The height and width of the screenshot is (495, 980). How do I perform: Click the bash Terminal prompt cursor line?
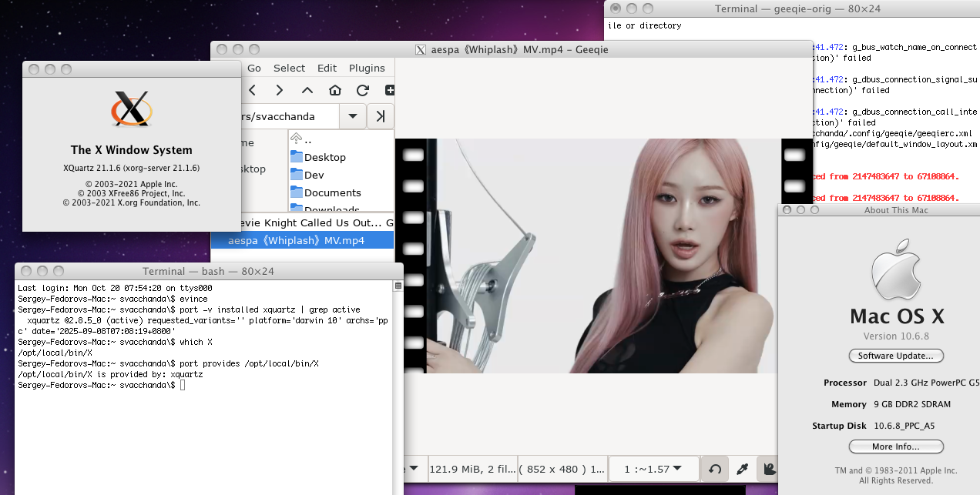point(101,384)
